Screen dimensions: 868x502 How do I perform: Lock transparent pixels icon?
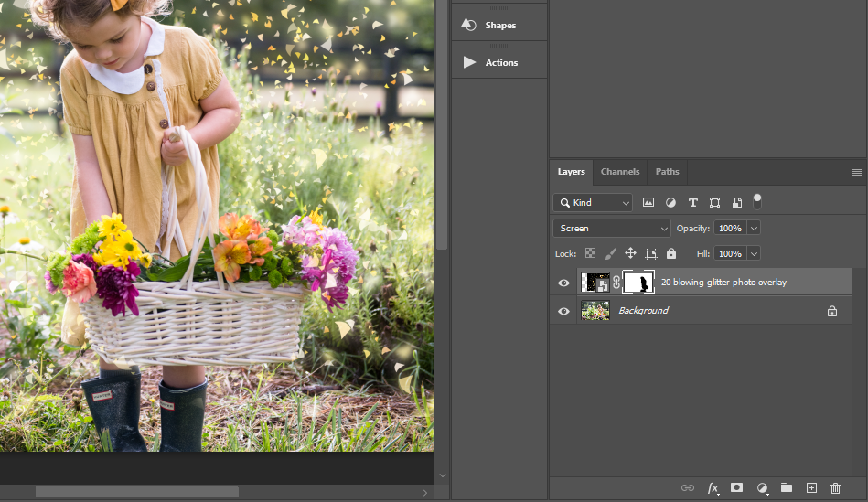tap(590, 253)
